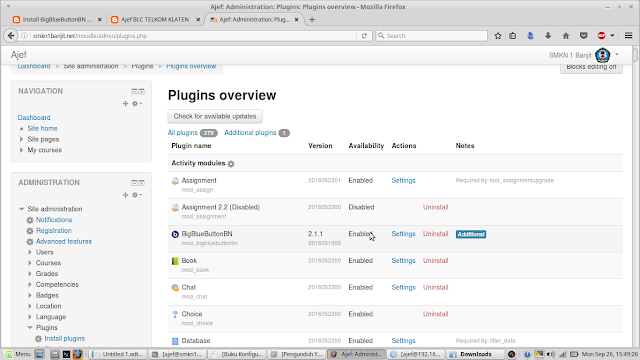This screenshot has height=360, width=640.
Task: Click the SMKN 1 Banjit user avatar
Action: (x=602, y=55)
